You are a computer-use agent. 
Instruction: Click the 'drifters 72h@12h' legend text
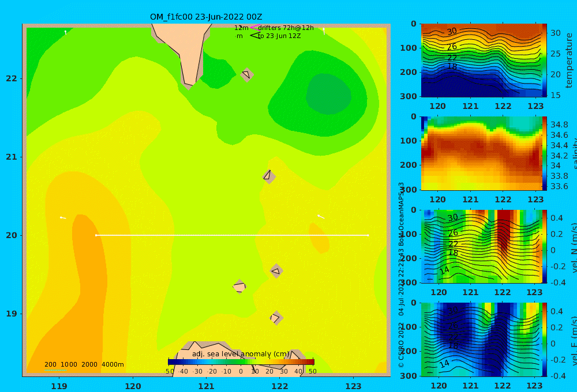[286, 28]
